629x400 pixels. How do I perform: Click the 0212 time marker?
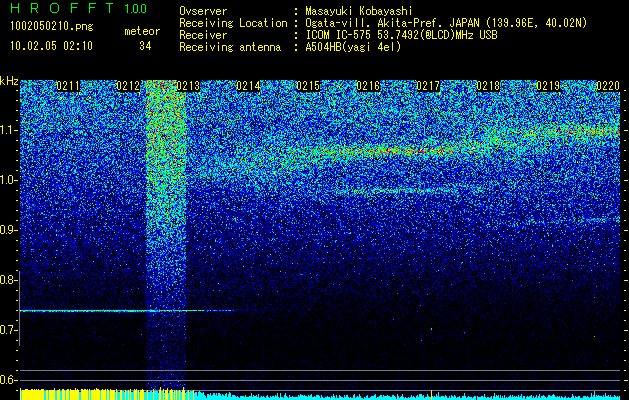pos(128,86)
